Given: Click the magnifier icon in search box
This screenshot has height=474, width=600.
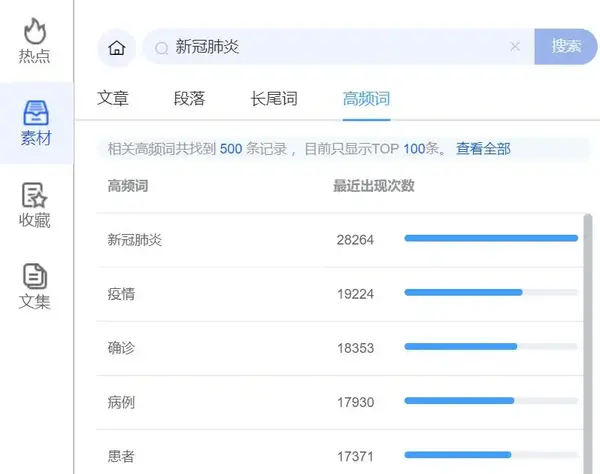Looking at the screenshot, I should 161,48.
